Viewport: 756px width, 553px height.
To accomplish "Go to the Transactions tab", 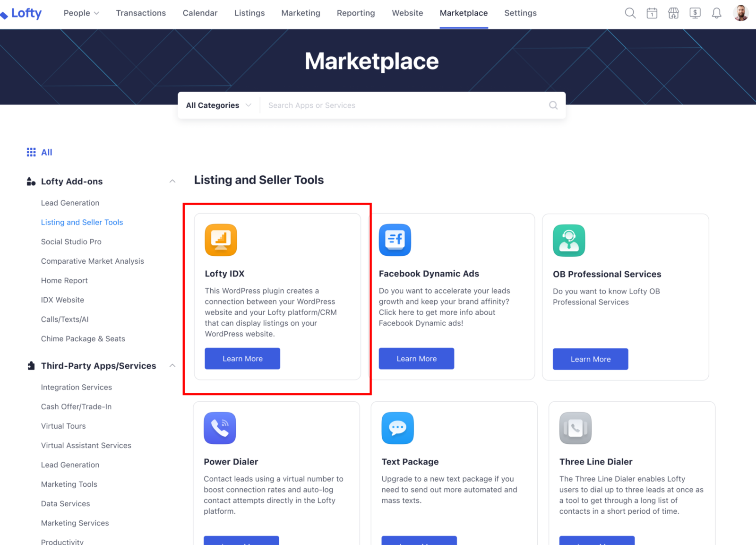I will click(x=141, y=13).
